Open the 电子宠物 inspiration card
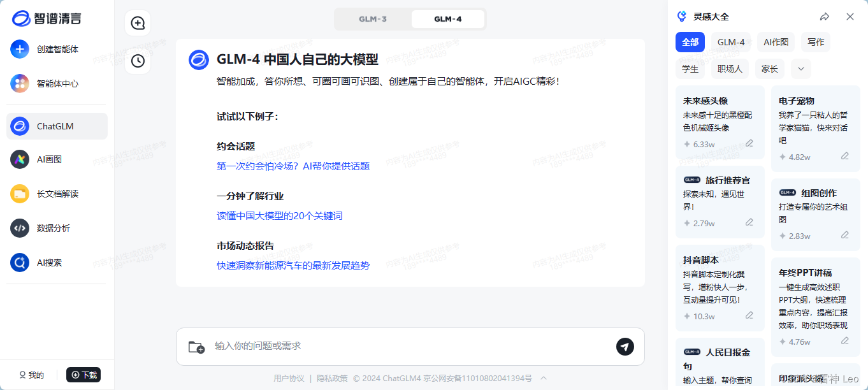 816,128
